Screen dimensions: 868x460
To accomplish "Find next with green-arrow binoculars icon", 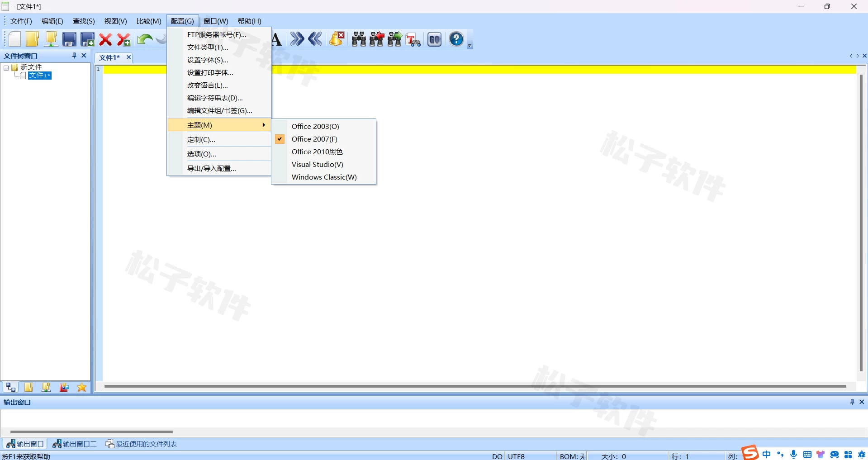I will pyautogui.click(x=395, y=39).
